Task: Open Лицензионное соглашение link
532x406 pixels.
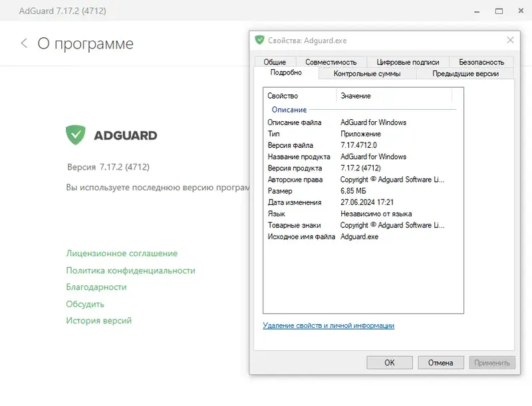Action: (122, 253)
